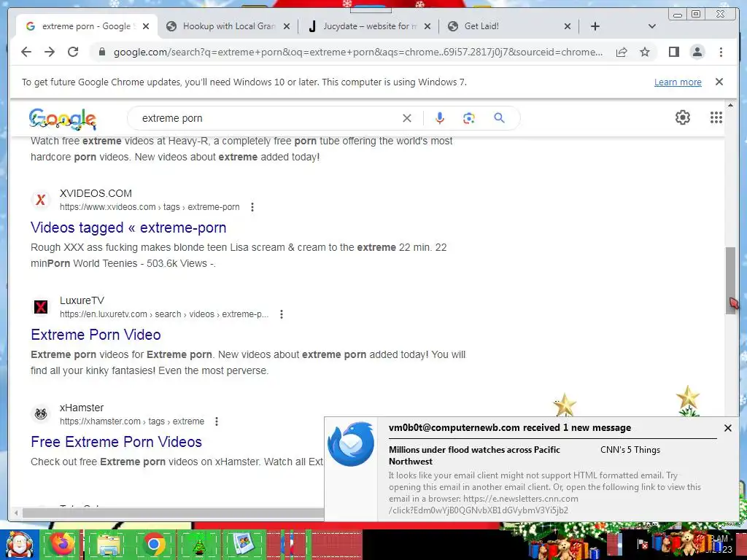
Task: Switch to the Get Laid! tab
Action: point(509,26)
